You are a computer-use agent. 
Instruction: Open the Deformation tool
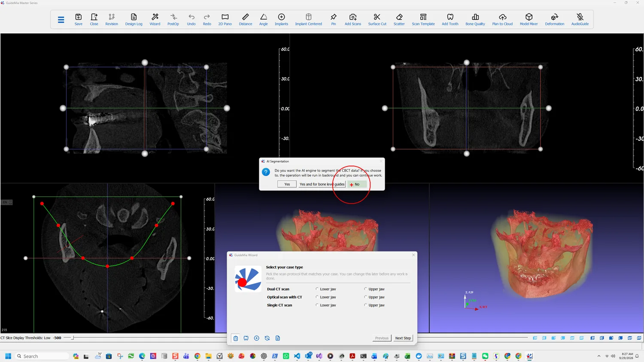[x=555, y=20]
